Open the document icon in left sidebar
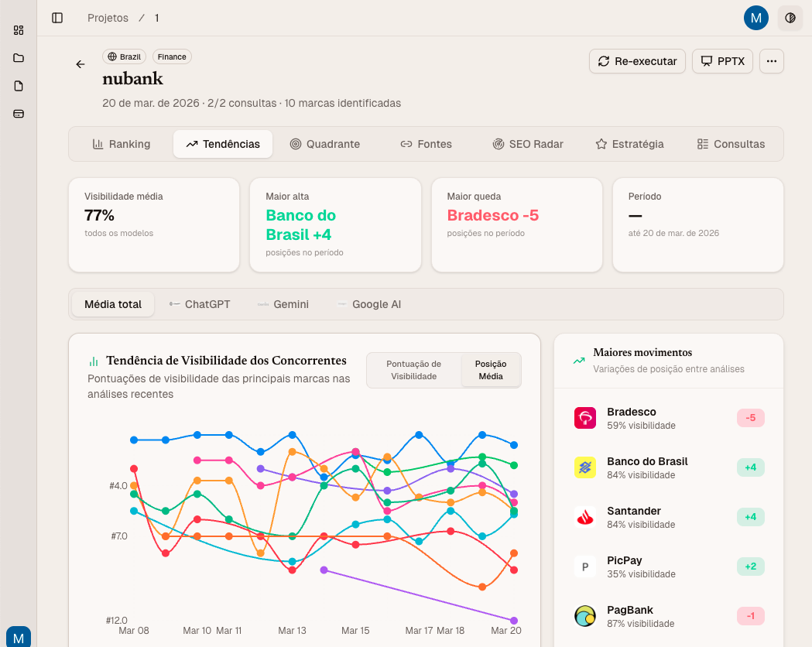Image resolution: width=812 pixels, height=647 pixels. (x=19, y=86)
